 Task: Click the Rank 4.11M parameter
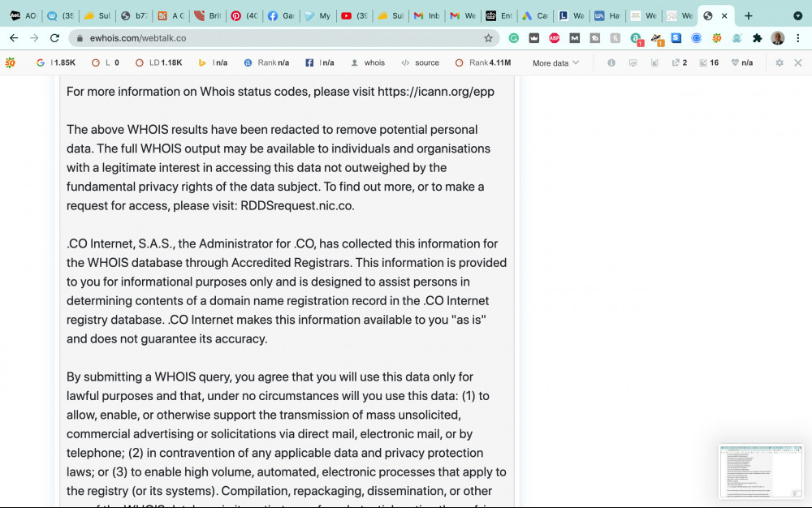point(483,62)
